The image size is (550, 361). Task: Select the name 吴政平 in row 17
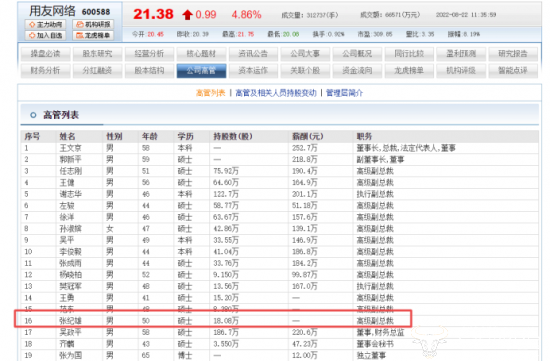click(71, 332)
